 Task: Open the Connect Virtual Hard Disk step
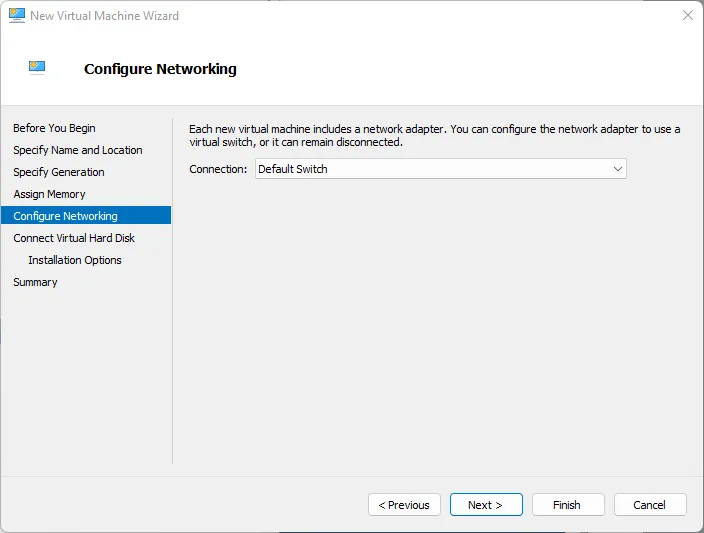coord(74,238)
